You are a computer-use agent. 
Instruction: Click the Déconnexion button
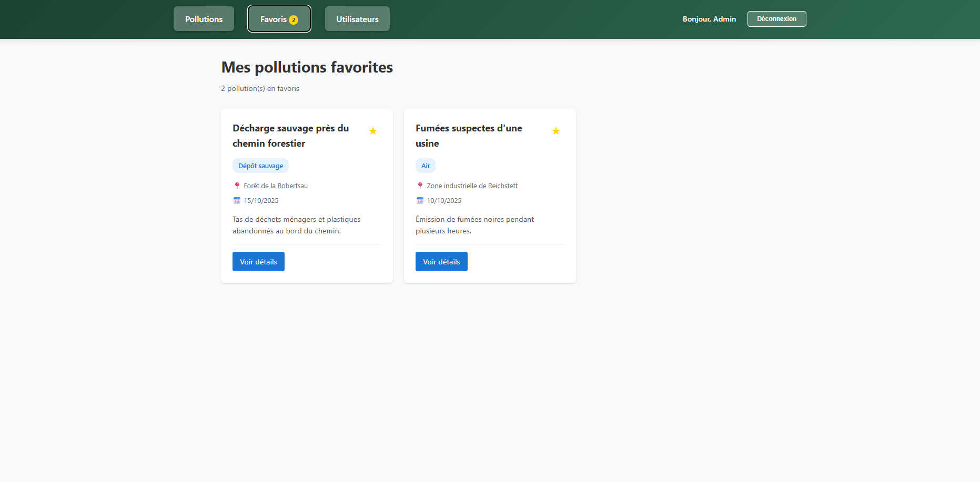coord(776,19)
